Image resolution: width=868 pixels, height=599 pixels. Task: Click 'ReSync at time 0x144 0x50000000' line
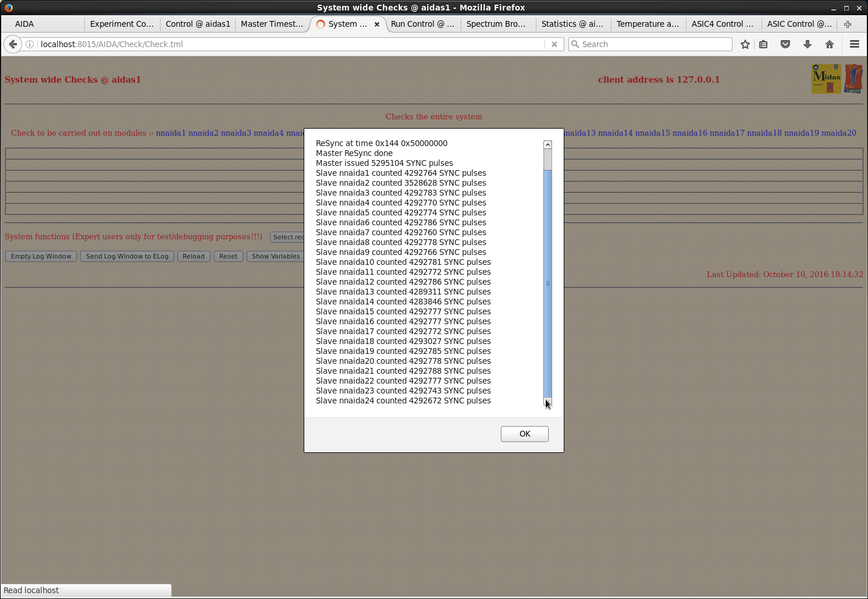coord(382,143)
